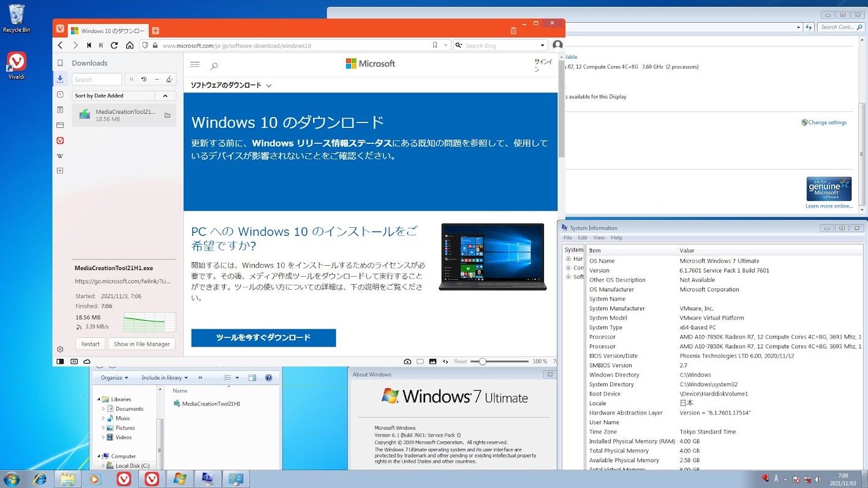The height and width of the screenshot is (488, 868).
Task: Open the search field history dropdown arrow
Action: click(543, 45)
